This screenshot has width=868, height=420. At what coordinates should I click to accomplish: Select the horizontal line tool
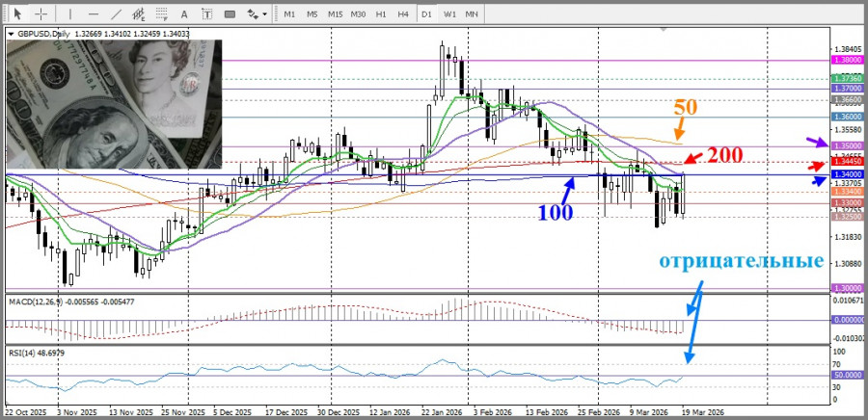coord(93,14)
